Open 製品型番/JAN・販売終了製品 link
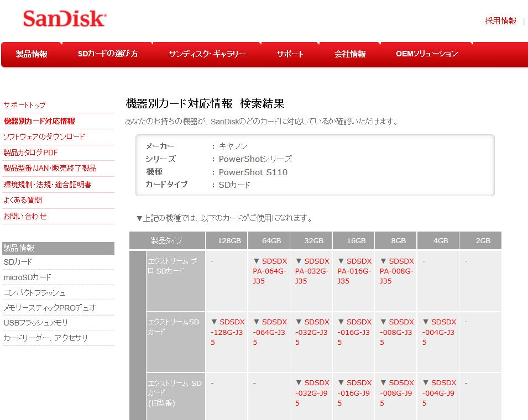This screenshot has height=420, width=528. point(50,168)
